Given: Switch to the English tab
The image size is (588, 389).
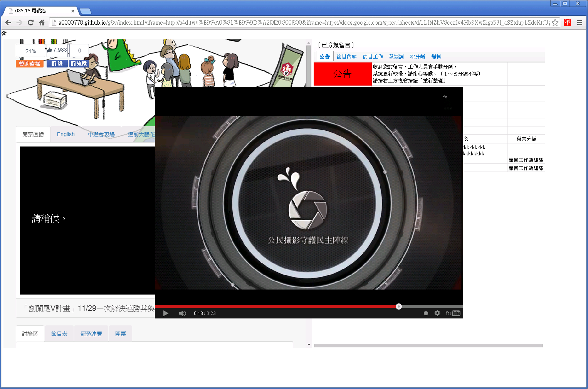Looking at the screenshot, I should [x=66, y=134].
